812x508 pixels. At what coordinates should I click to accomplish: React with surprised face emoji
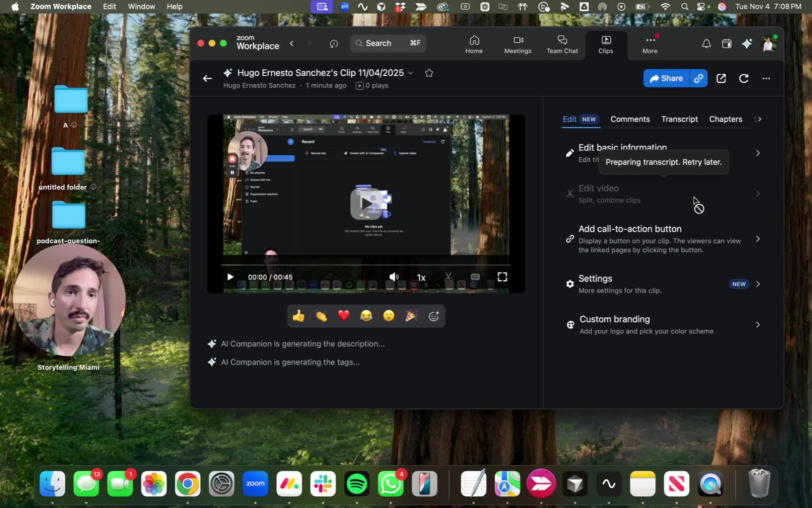(389, 316)
